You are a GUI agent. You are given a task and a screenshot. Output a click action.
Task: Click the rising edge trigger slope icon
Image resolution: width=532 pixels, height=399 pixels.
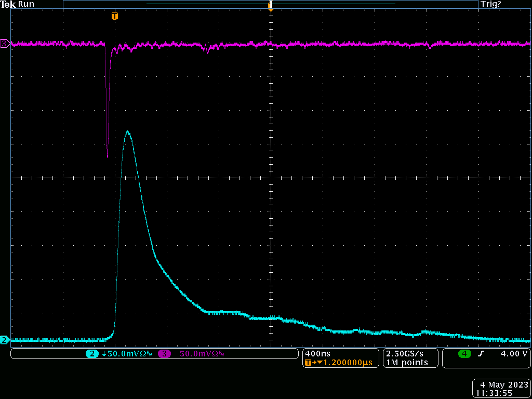(481, 354)
